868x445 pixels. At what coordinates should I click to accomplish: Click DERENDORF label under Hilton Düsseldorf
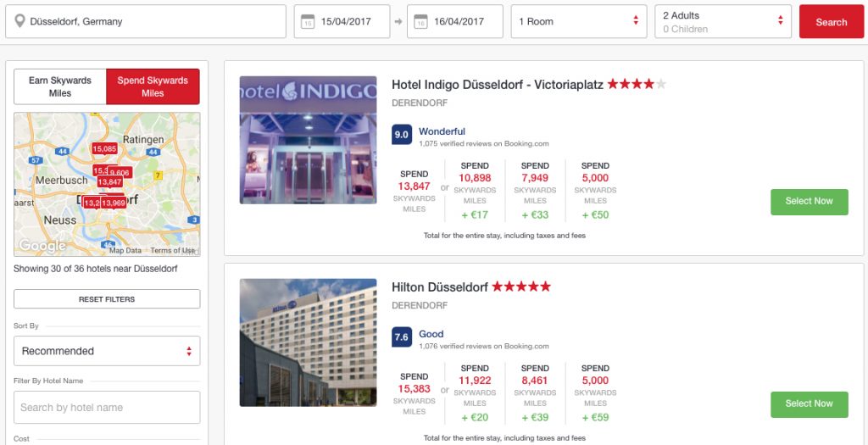point(420,305)
